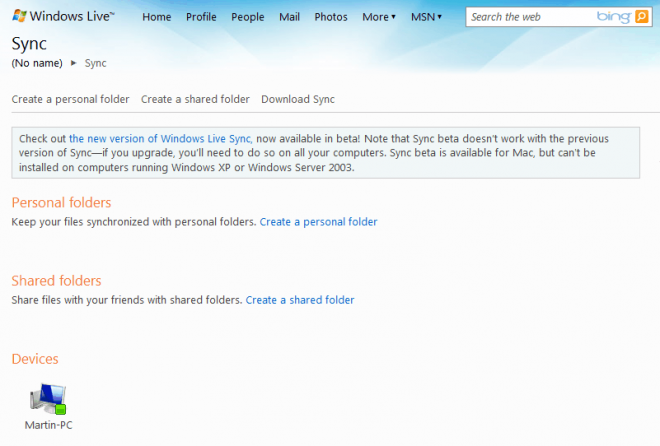Open the Martin-PC computer device icon

tap(47, 398)
